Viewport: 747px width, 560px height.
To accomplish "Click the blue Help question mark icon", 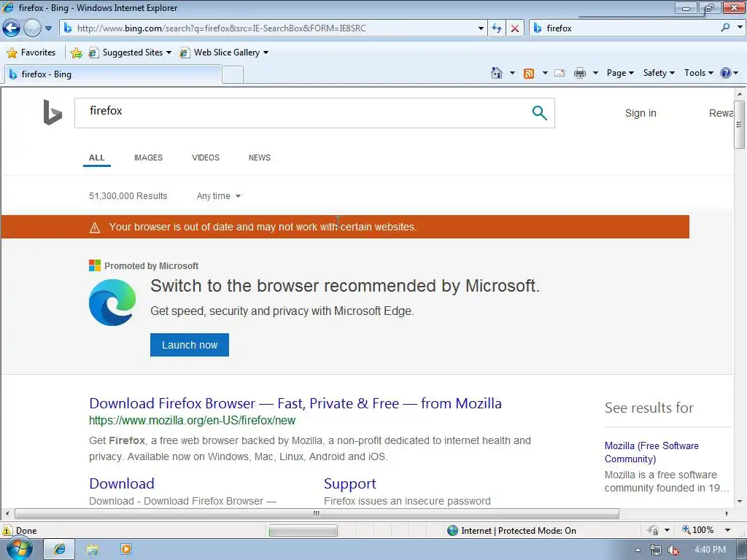I will (x=726, y=73).
